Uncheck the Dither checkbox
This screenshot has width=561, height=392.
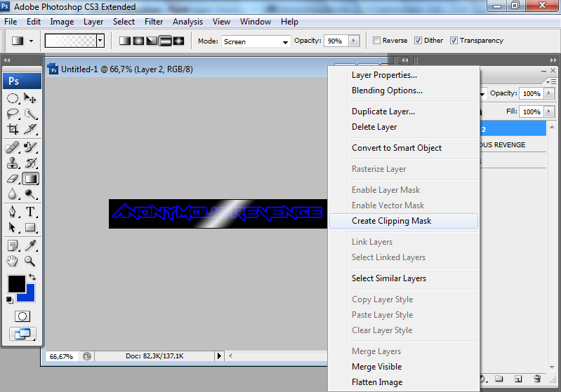(418, 41)
